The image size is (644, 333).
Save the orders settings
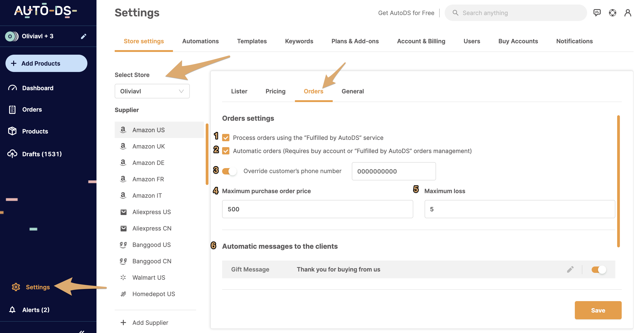pyautogui.click(x=598, y=310)
